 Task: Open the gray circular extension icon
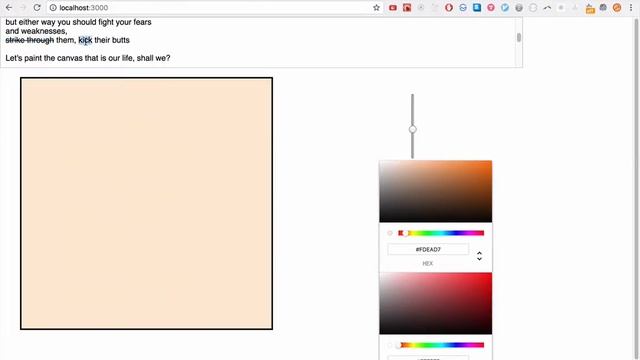click(x=519, y=8)
